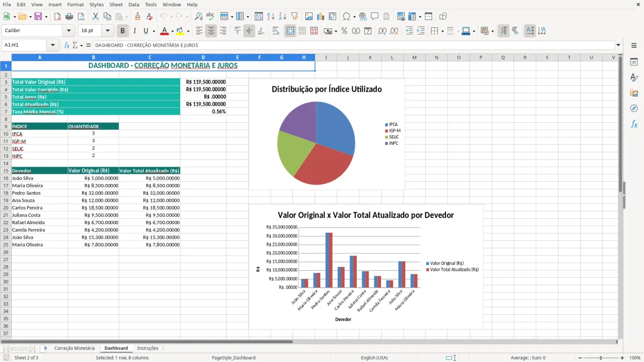
Task: Click the Format as Percent icon
Action: (344, 31)
